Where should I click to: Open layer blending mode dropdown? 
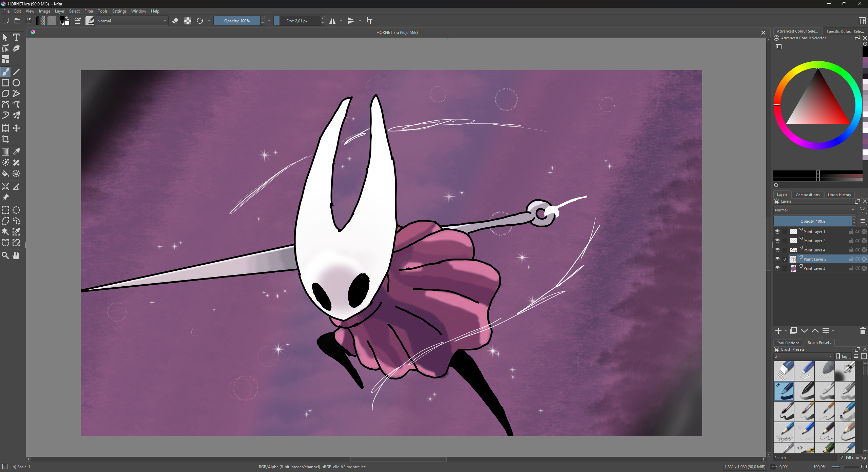(814, 210)
